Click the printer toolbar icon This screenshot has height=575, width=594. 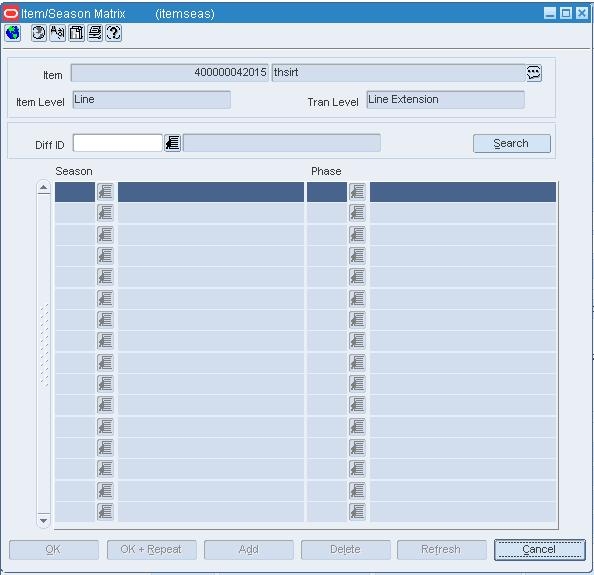(95, 33)
